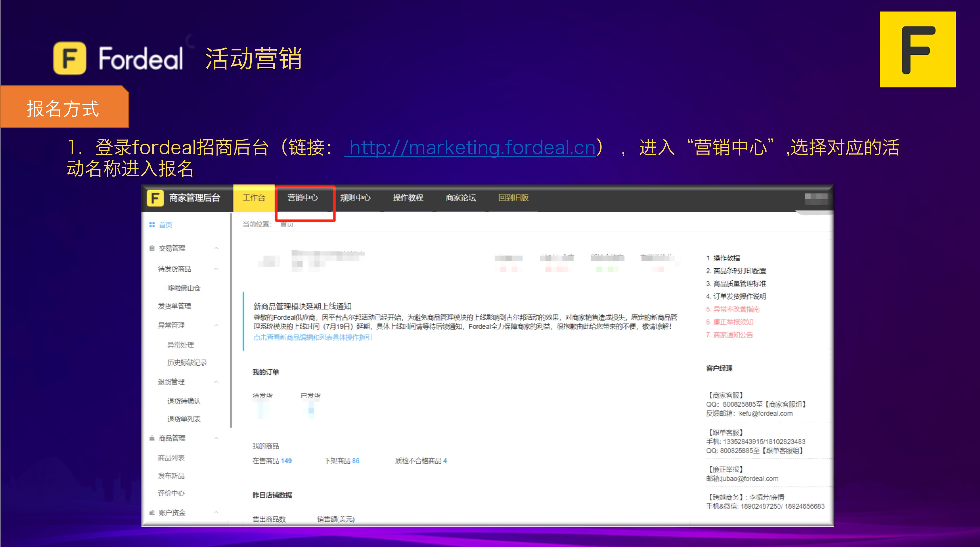This screenshot has height=551, width=980.
Task: Click the 首页 grid icon in sidebar
Action: [x=152, y=225]
